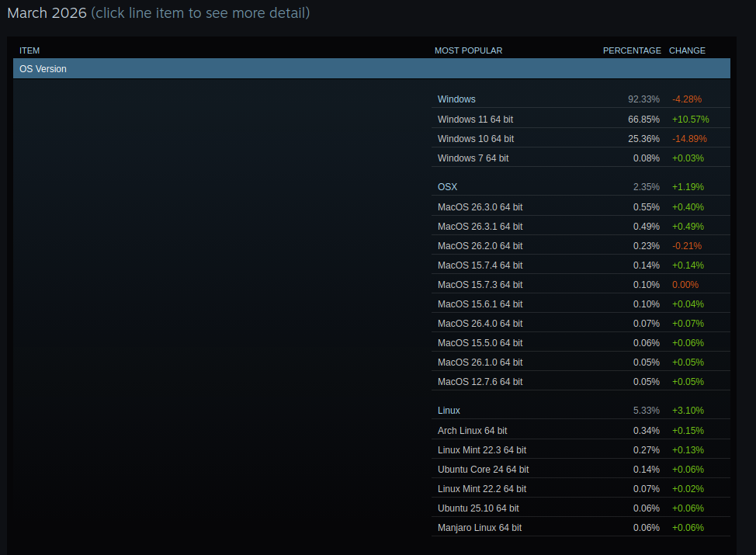The height and width of the screenshot is (555, 756).
Task: Select MacOS 15.7.3 64 bit row
Action: [581, 285]
